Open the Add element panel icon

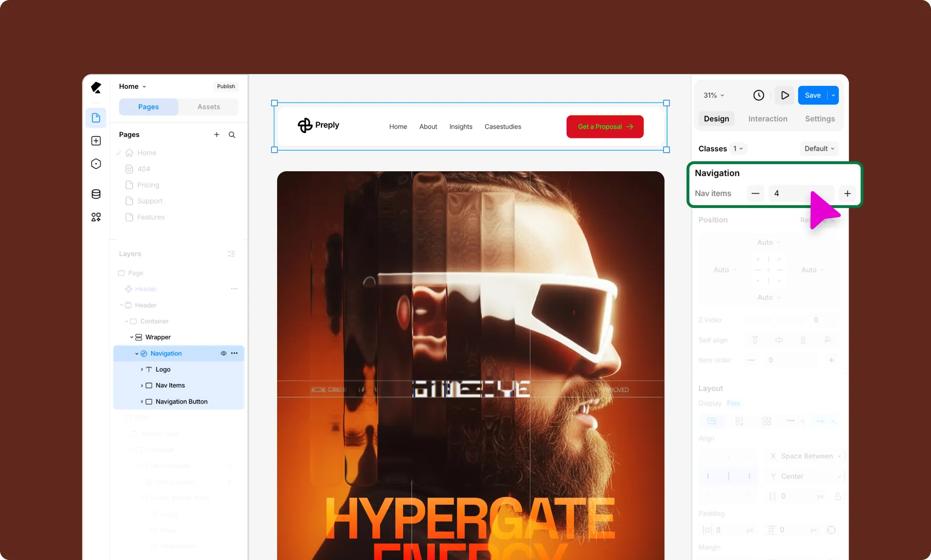click(x=96, y=141)
